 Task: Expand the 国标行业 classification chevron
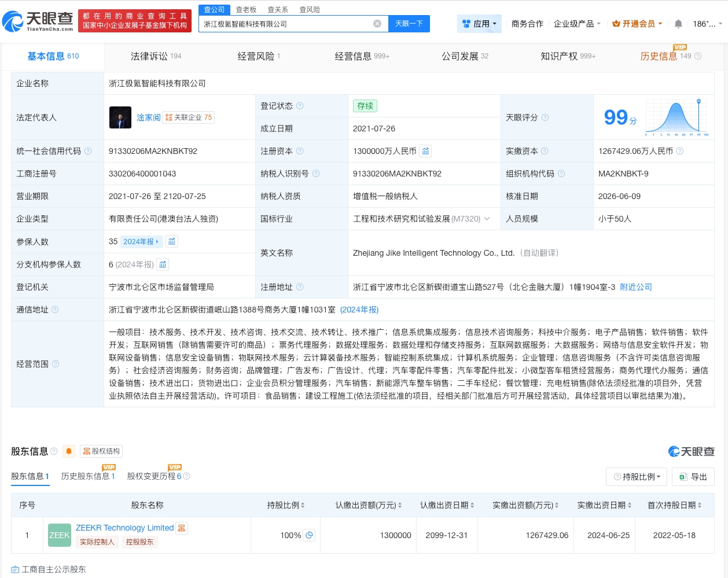487,219
